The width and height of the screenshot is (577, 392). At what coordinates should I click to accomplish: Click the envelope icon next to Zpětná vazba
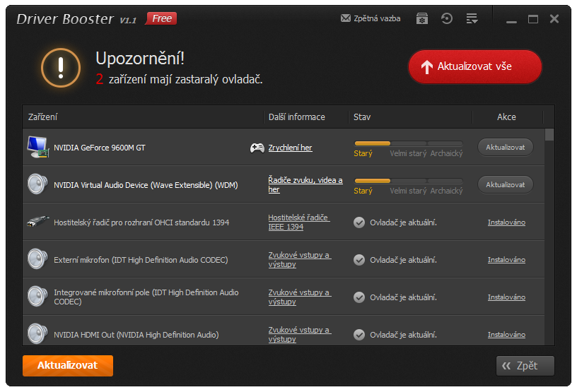coord(346,18)
